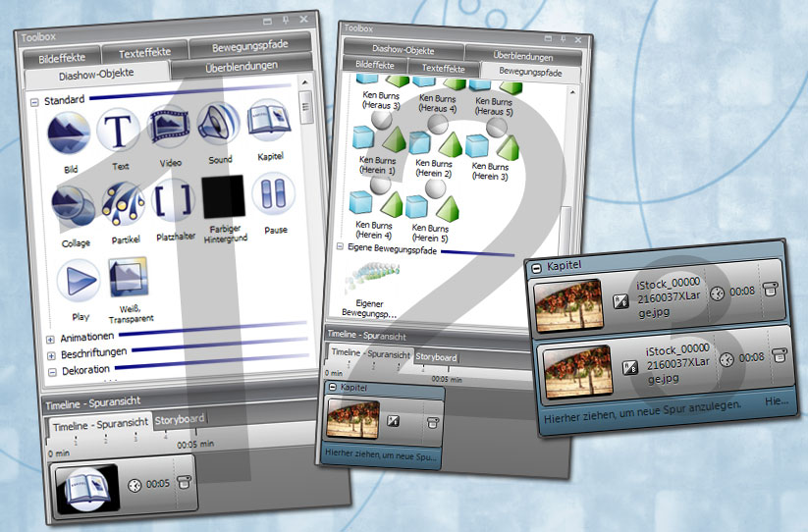Click the upper clip's A/B transition icon
808x532 pixels.
(x=620, y=300)
